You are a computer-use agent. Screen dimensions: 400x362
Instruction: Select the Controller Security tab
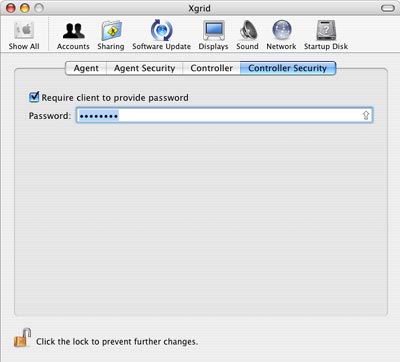(288, 68)
